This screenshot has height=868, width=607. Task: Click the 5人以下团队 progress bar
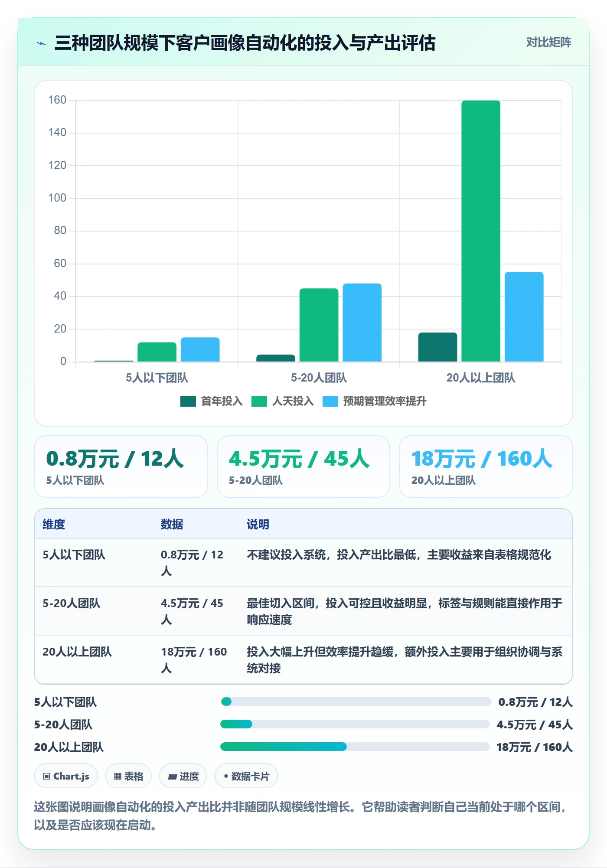(x=356, y=702)
